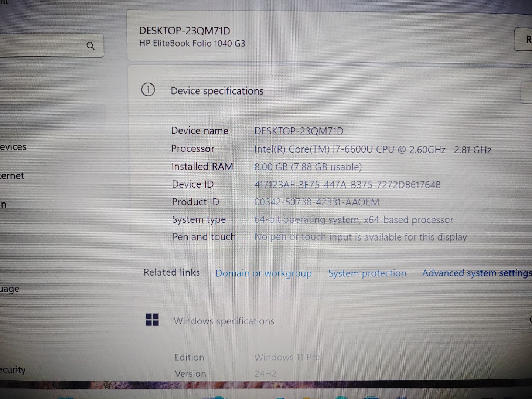Select the sidebar item ending in 'ernet'
532x399 pixels.
click(x=12, y=176)
